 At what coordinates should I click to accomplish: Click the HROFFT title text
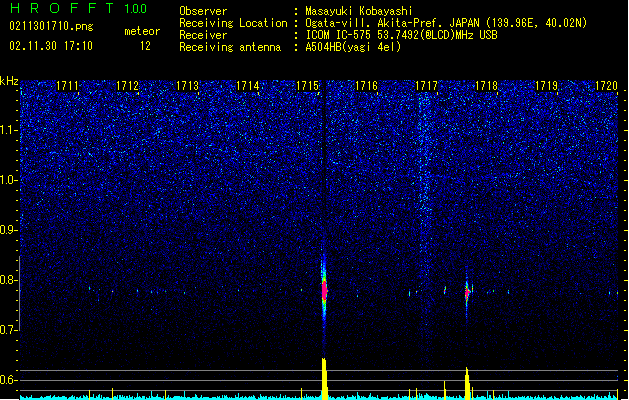point(61,8)
